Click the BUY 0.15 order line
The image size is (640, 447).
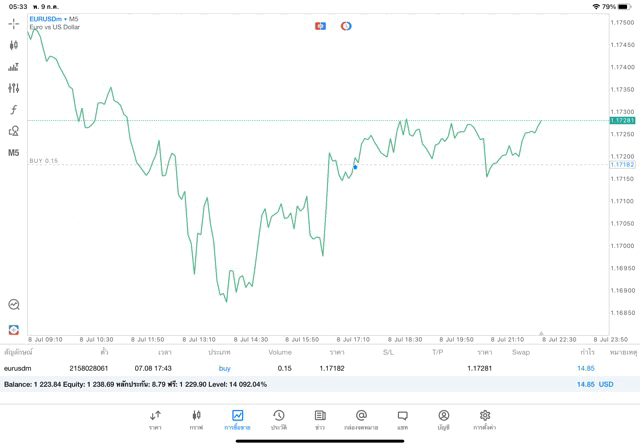[45, 161]
